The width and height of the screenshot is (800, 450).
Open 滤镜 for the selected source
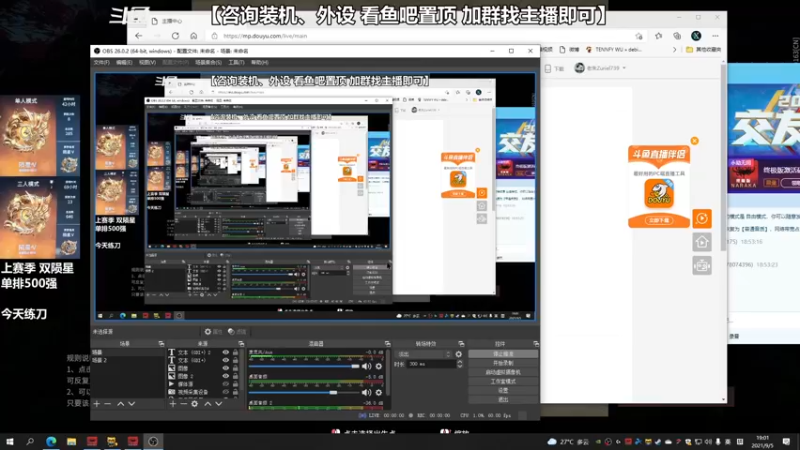click(237, 332)
